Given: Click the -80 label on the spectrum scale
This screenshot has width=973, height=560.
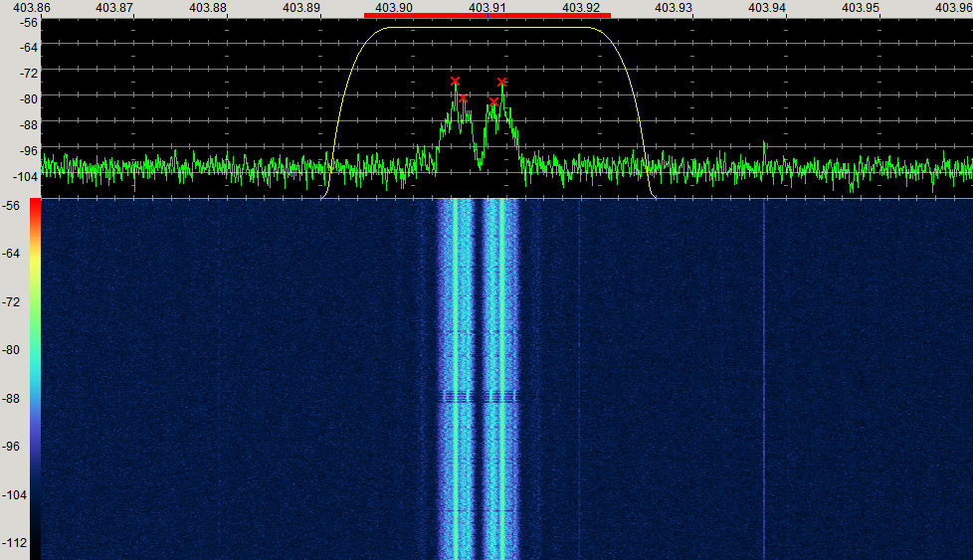Looking at the screenshot, I should [x=29, y=98].
